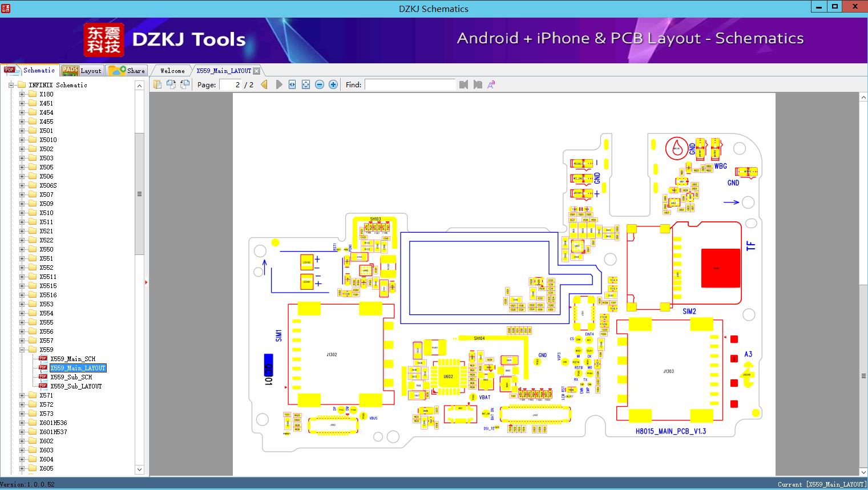Select the X454 tree folder
This screenshot has height=490, width=868.
[x=46, y=112]
